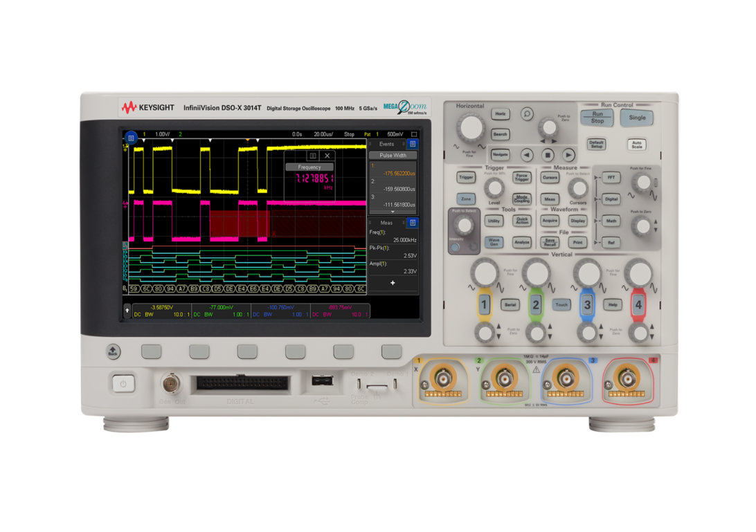Open the onscreen menu icon top-left of display
756x532 pixels.
coord(132,137)
